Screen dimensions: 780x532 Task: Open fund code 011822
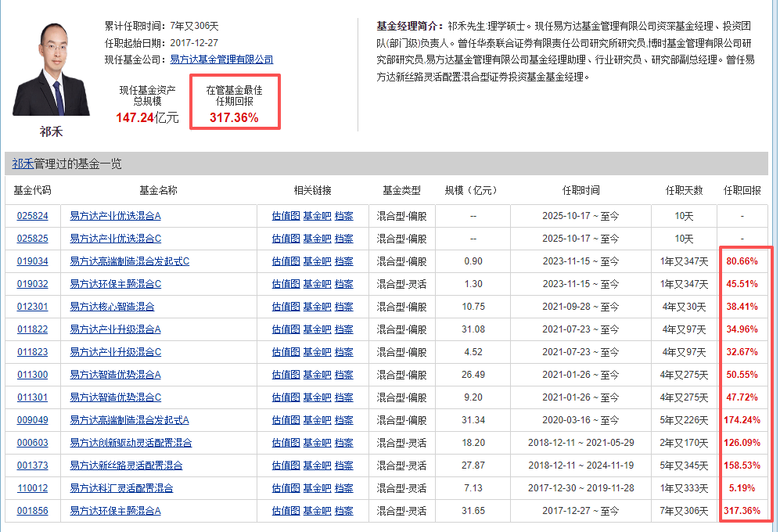pyautogui.click(x=33, y=329)
